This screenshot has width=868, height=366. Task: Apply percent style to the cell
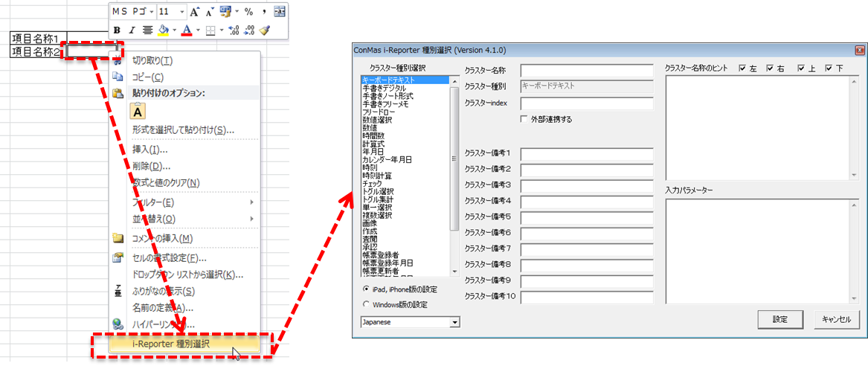coord(248,12)
